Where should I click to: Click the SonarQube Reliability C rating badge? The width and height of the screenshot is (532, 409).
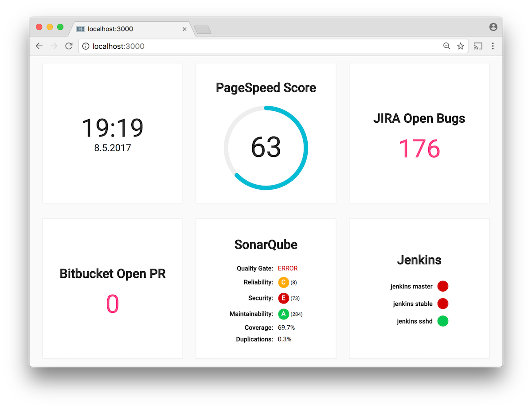(x=284, y=282)
